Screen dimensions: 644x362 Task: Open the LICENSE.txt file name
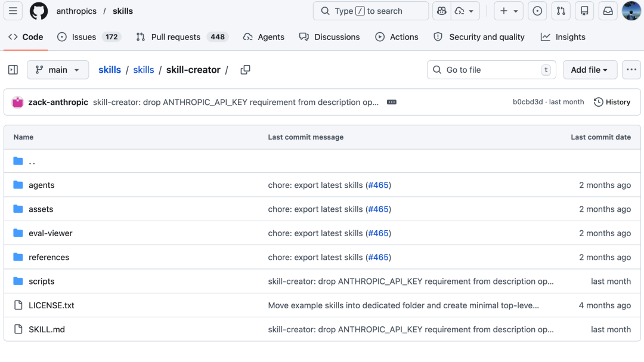click(x=51, y=305)
